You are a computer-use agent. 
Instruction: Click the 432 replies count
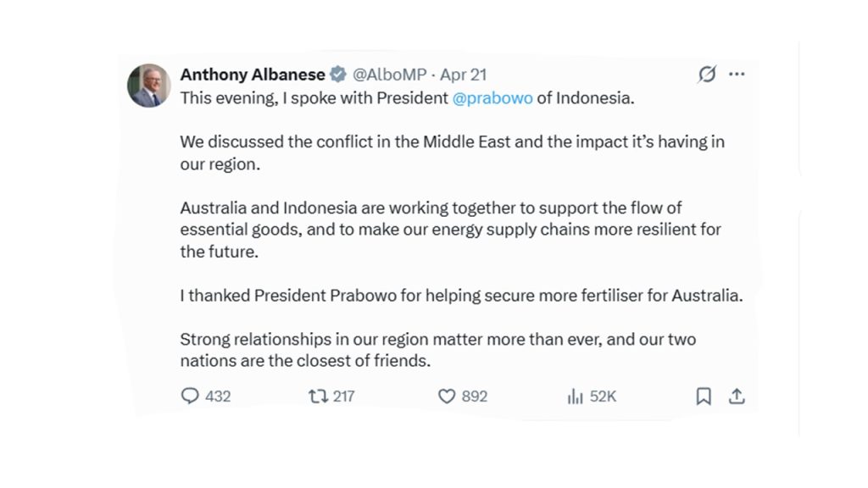point(218,396)
